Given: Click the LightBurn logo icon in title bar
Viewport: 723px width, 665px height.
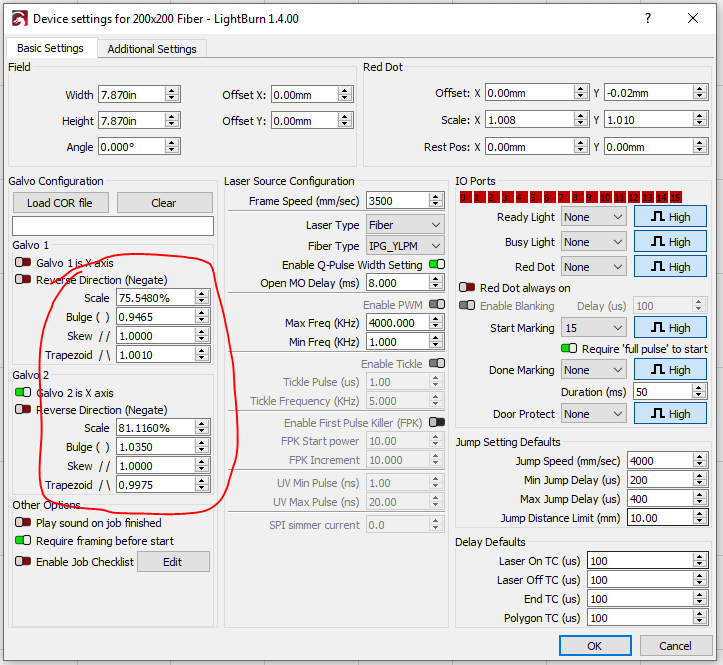Looking at the screenshot, I should 20,19.
